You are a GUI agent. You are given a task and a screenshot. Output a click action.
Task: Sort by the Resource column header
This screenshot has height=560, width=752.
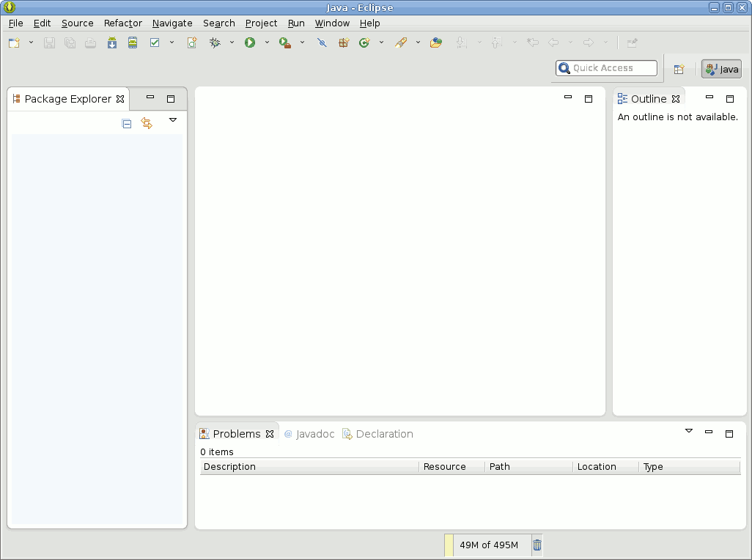pyautogui.click(x=451, y=466)
